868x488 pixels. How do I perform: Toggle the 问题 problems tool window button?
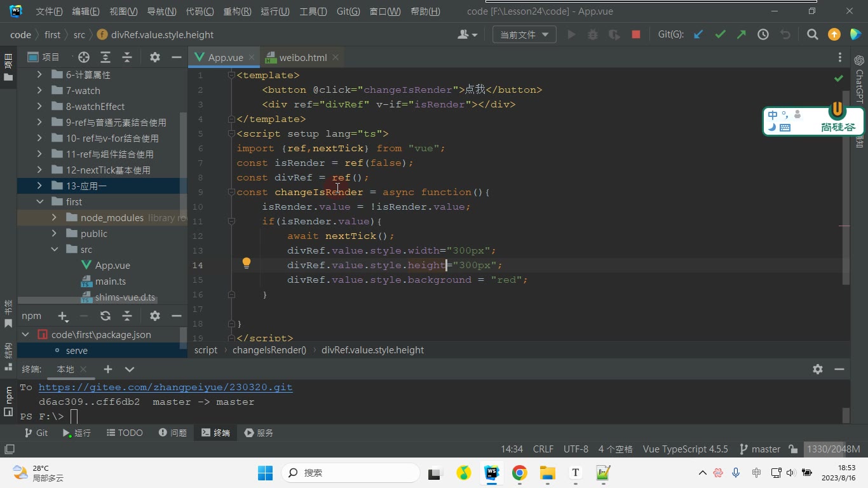click(172, 433)
